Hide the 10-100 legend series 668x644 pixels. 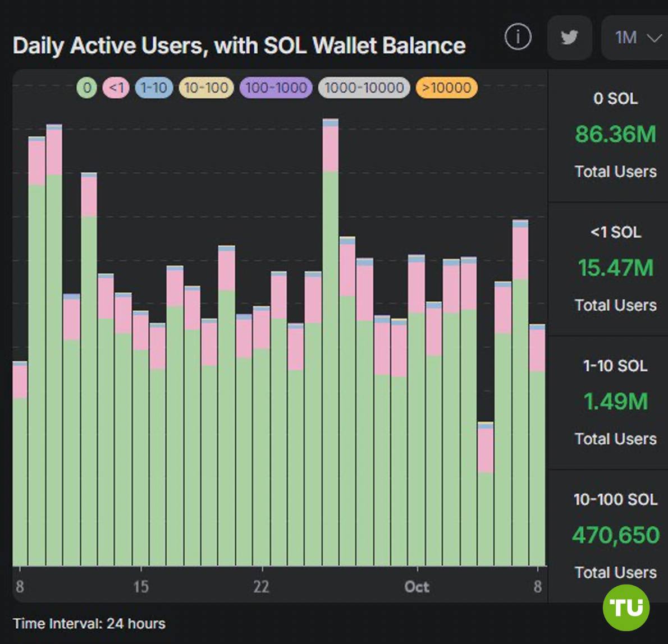[206, 88]
